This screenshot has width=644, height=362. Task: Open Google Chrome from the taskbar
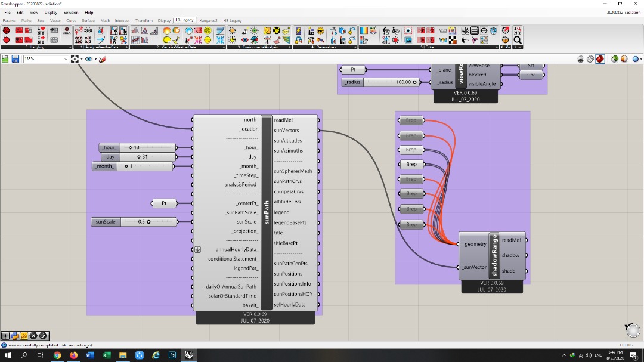(57, 355)
